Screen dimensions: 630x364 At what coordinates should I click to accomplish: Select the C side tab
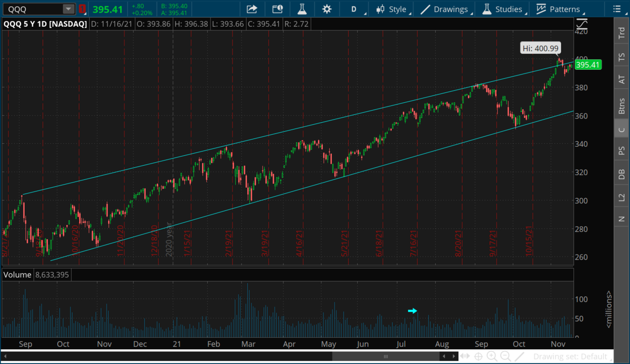click(x=622, y=129)
